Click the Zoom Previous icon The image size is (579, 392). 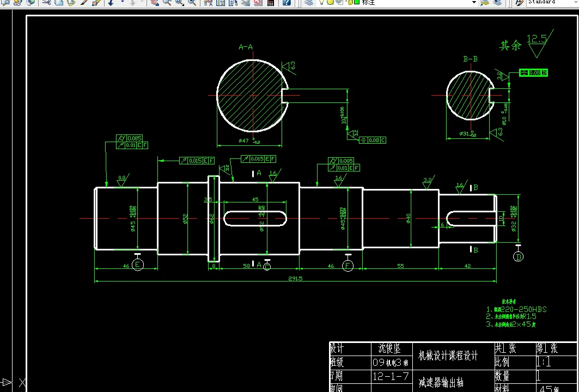click(192, 3)
